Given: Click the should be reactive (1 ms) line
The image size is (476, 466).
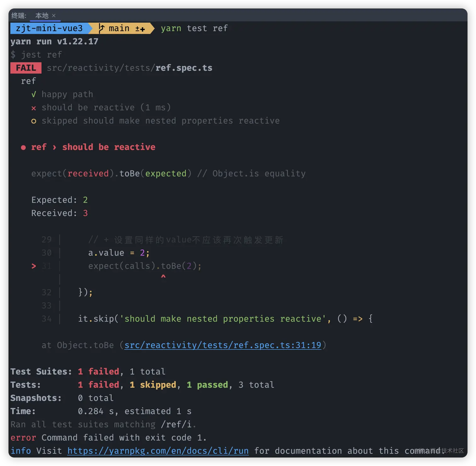Looking at the screenshot, I should click(106, 108).
